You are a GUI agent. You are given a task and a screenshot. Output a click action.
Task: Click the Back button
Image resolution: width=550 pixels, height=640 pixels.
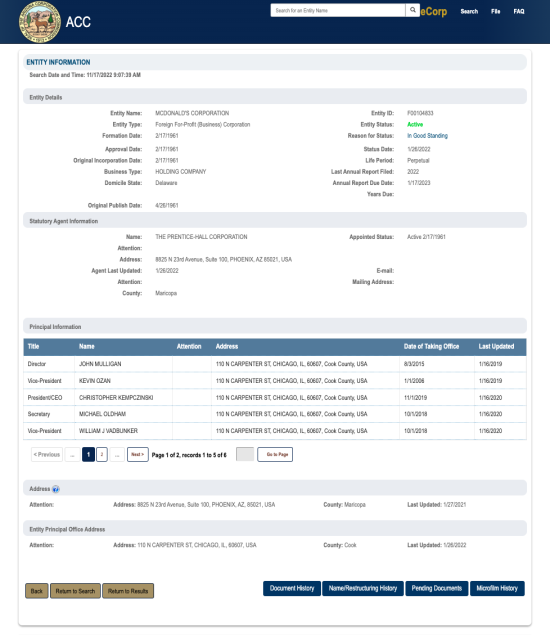click(37, 591)
